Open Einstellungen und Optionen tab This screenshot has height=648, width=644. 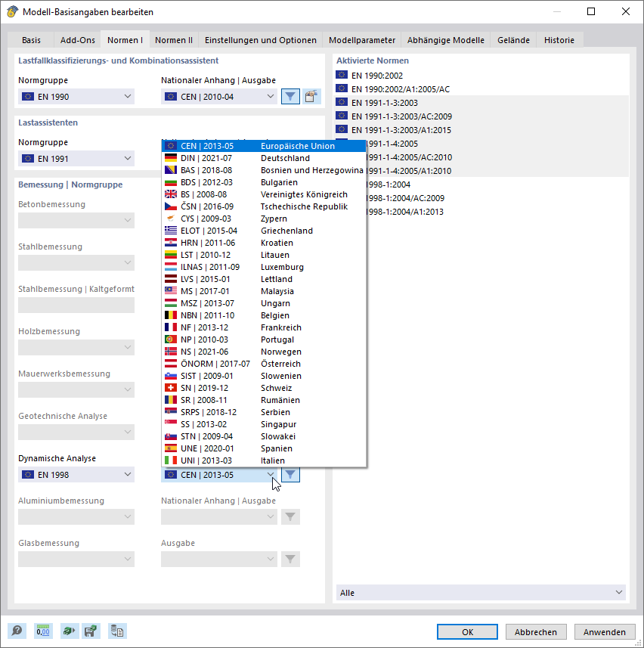tap(261, 40)
